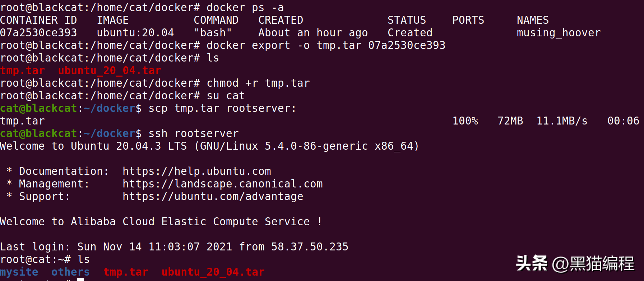Screen dimensions: 644x281
Task: Click the mysite directory in remote listing
Action: [19, 272]
